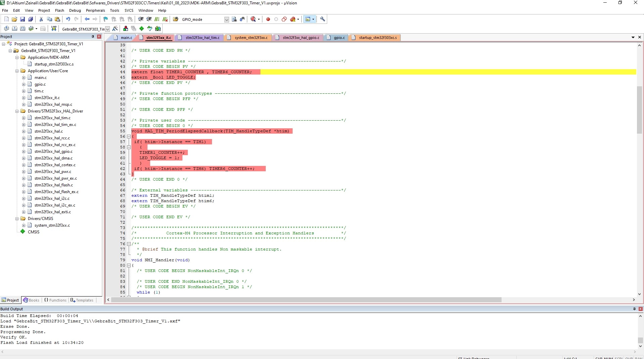Open the Project menu
Viewport: 644px width, 359px height.
(x=44, y=10)
